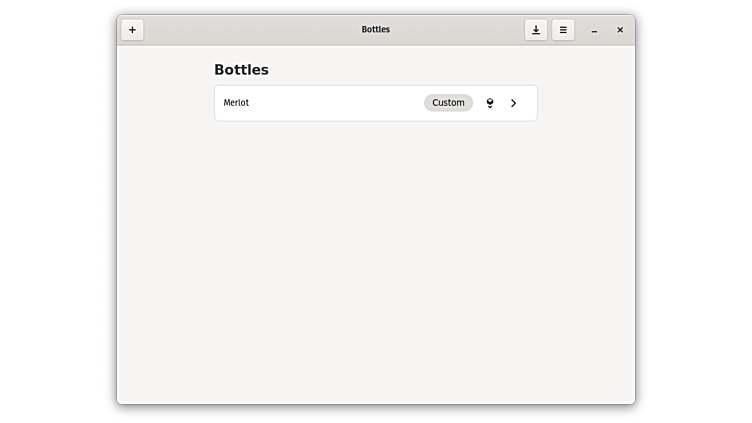Close the Bottles window

pos(620,30)
